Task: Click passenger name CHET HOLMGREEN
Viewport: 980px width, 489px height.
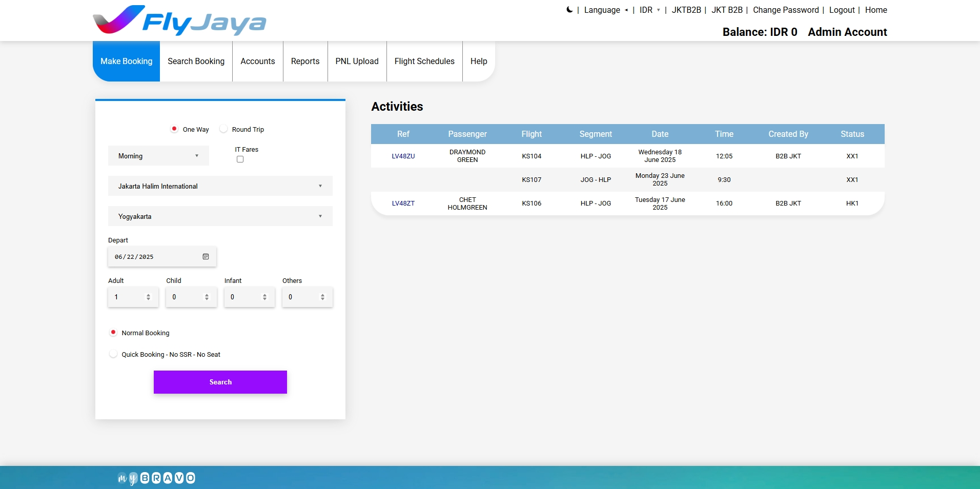Action: [x=467, y=203]
